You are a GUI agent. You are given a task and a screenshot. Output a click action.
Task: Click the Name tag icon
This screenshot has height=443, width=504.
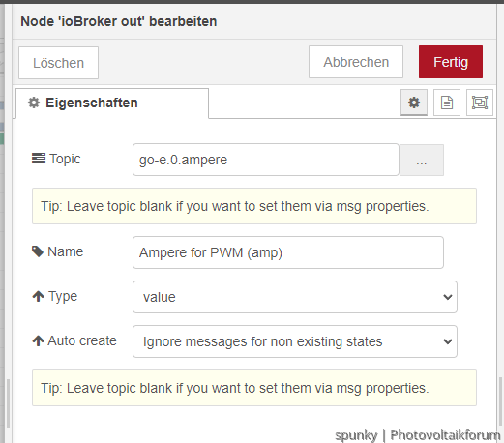[x=38, y=251]
